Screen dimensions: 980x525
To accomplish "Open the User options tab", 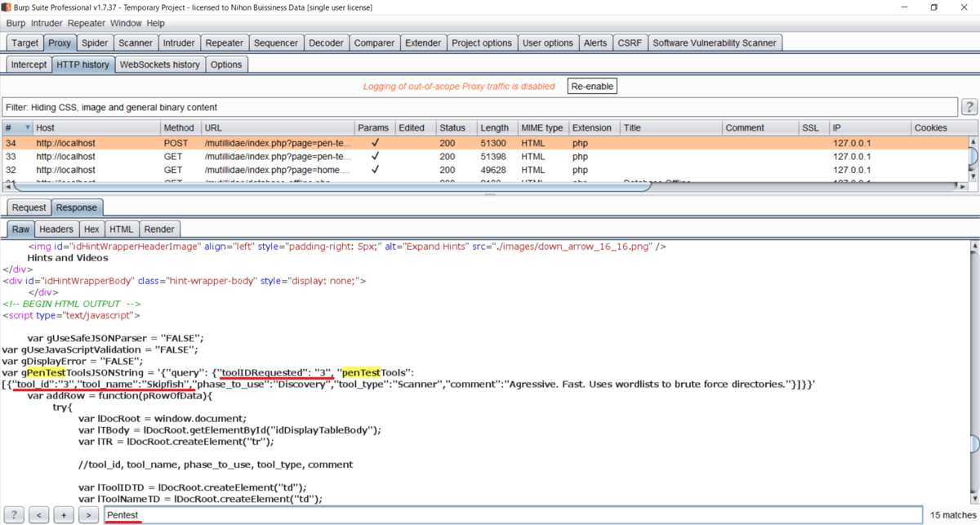I will coord(548,42).
